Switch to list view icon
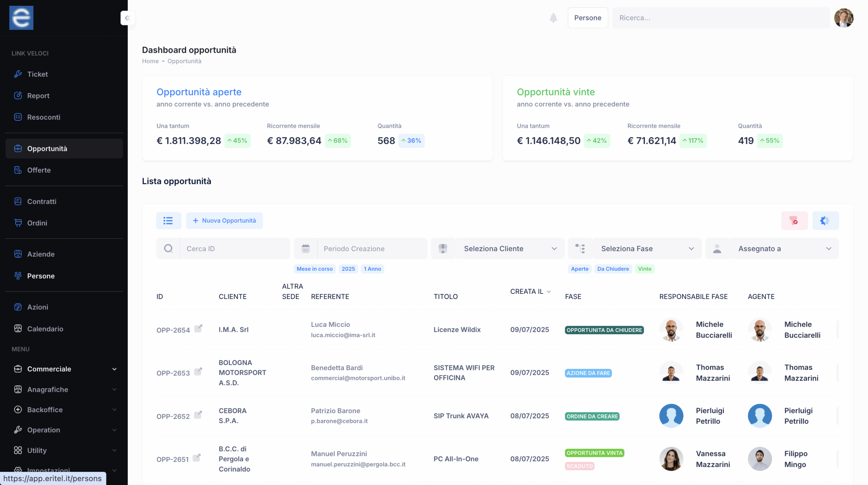This screenshot has height=485, width=868. click(168, 221)
